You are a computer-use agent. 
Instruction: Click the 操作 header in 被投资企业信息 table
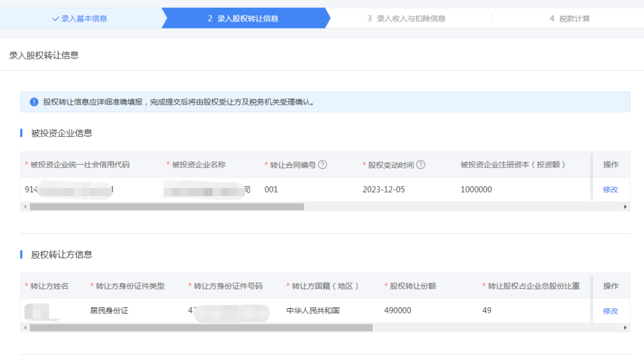(x=611, y=165)
